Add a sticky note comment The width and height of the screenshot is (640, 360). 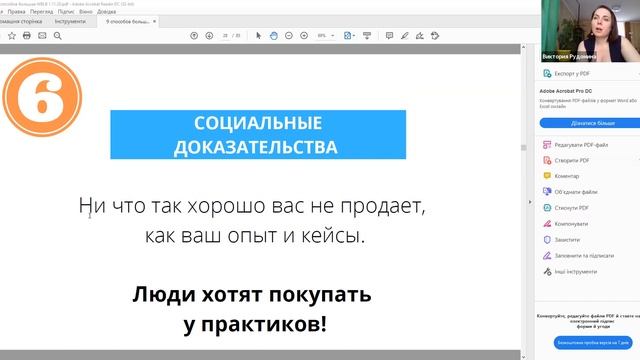tap(389, 36)
